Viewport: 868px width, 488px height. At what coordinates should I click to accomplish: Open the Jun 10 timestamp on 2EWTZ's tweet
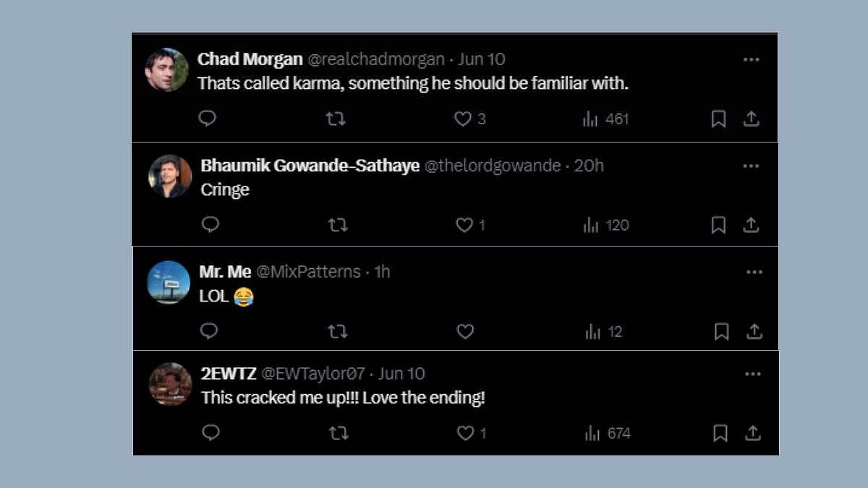pos(401,374)
